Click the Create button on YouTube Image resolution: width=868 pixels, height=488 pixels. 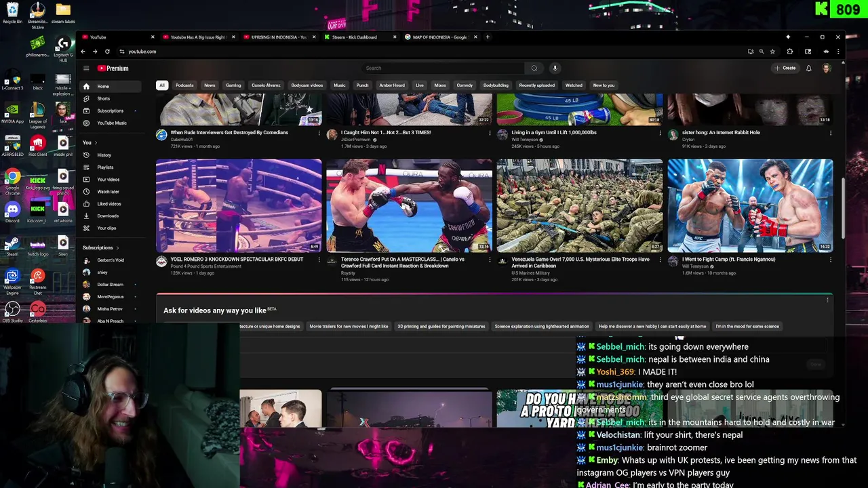pyautogui.click(x=785, y=68)
